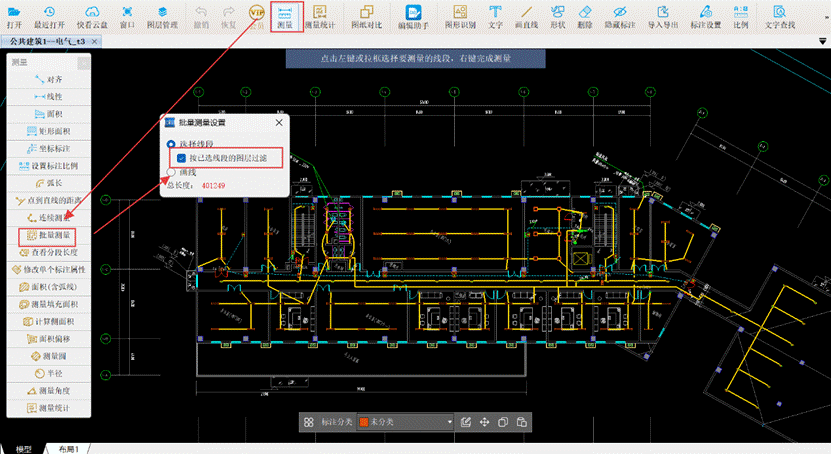Click the paste icon in bottom bar
Image resolution: width=831 pixels, height=454 pixels.
[521, 422]
